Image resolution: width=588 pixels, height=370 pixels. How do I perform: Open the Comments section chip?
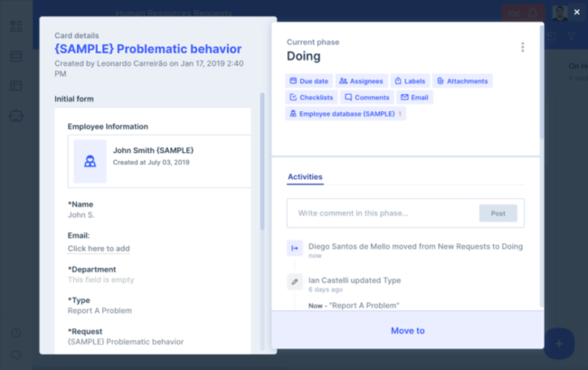[366, 97]
